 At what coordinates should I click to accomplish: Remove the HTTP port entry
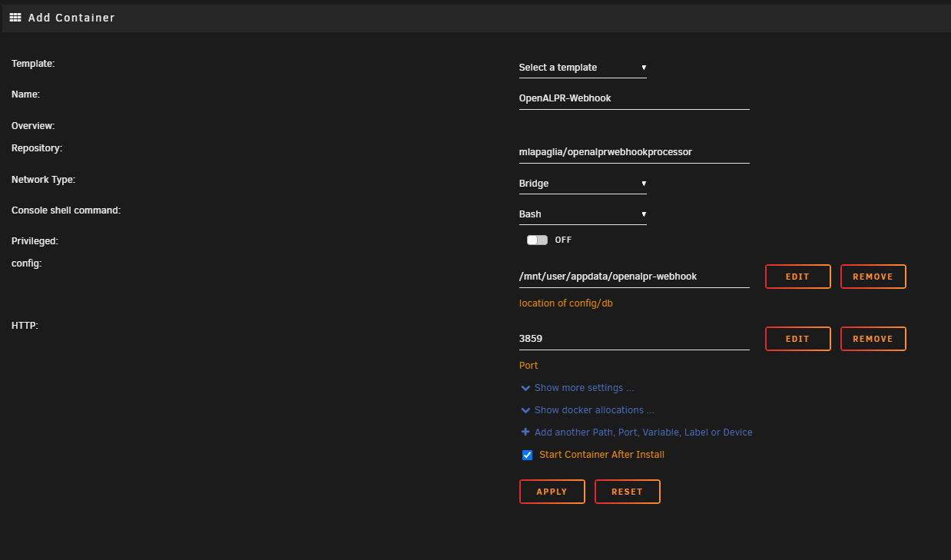pyautogui.click(x=873, y=339)
